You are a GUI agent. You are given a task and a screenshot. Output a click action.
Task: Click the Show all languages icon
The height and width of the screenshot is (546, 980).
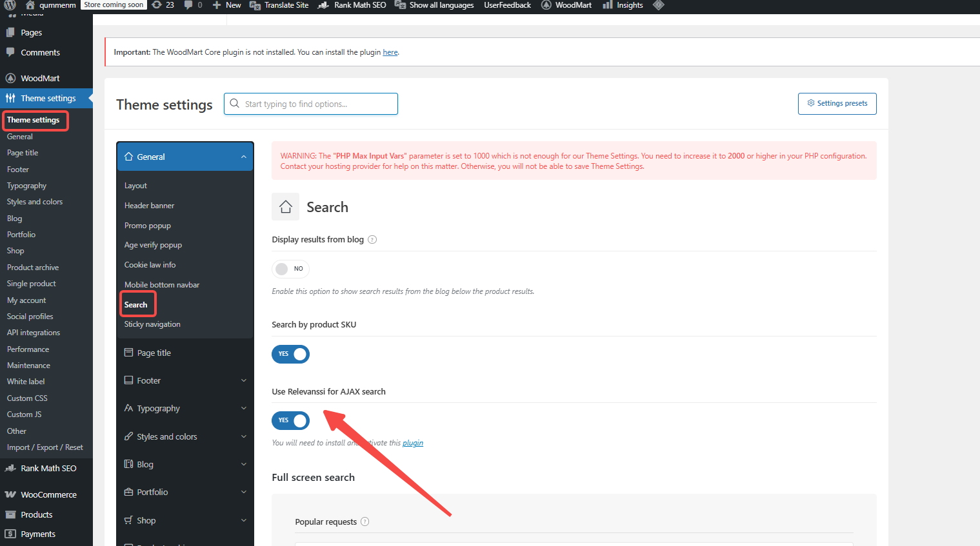[x=400, y=5]
